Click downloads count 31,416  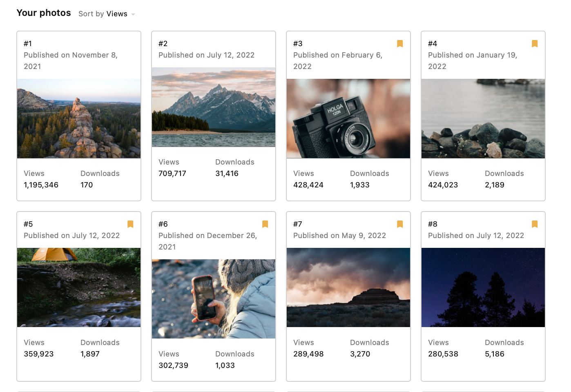227,174
